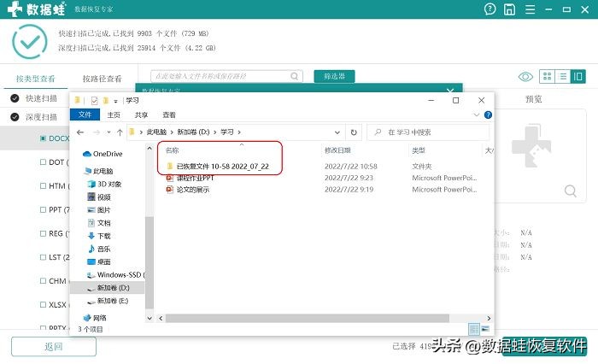Select the 论文的展示 file
The width and height of the screenshot is (598, 364).
[x=188, y=189]
